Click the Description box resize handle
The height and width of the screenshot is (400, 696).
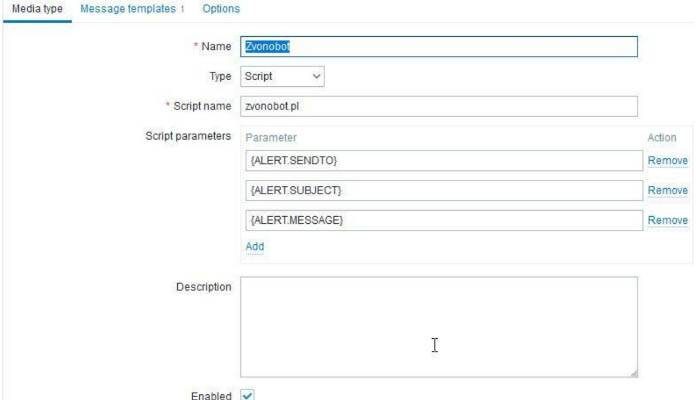pyautogui.click(x=633, y=373)
